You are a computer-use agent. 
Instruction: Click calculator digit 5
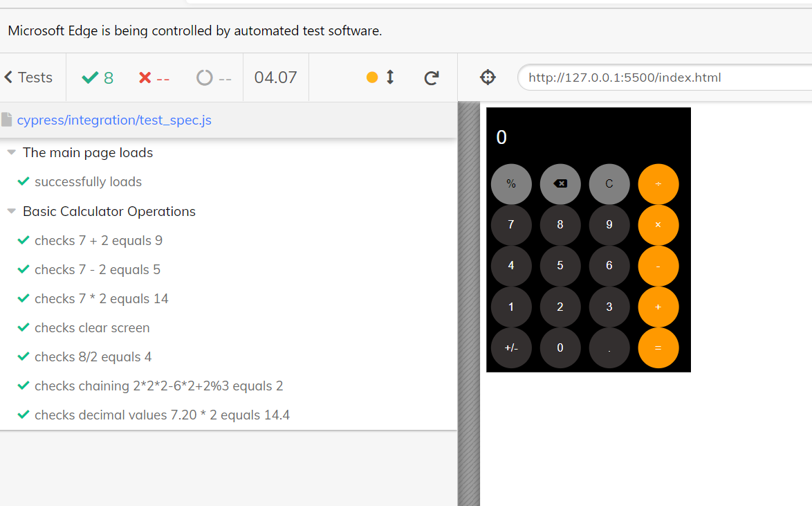click(560, 266)
